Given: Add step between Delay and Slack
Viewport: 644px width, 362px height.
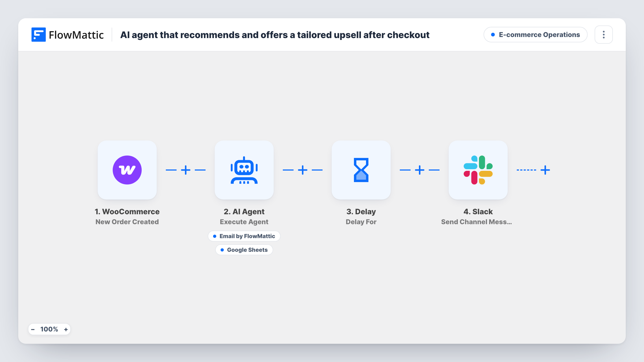Looking at the screenshot, I should [x=420, y=170].
